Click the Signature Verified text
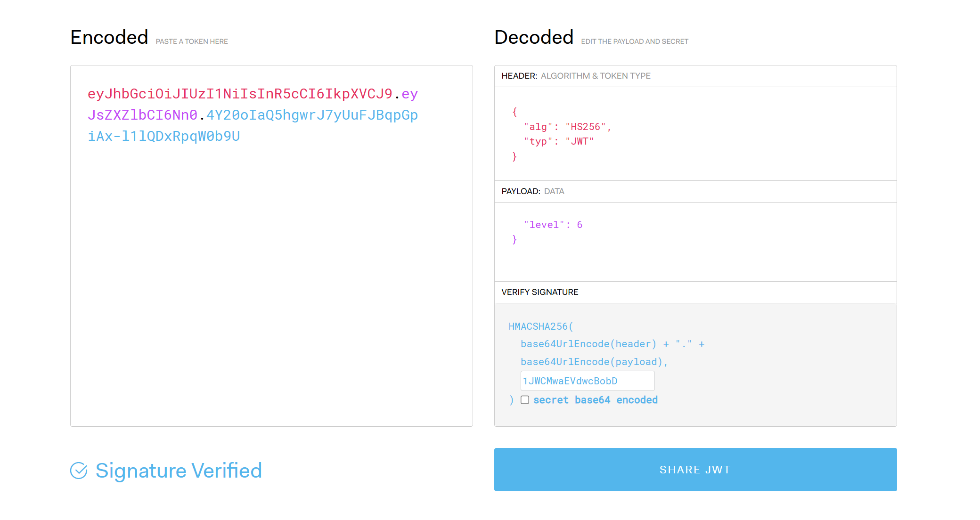This screenshot has width=980, height=520. pyautogui.click(x=179, y=471)
